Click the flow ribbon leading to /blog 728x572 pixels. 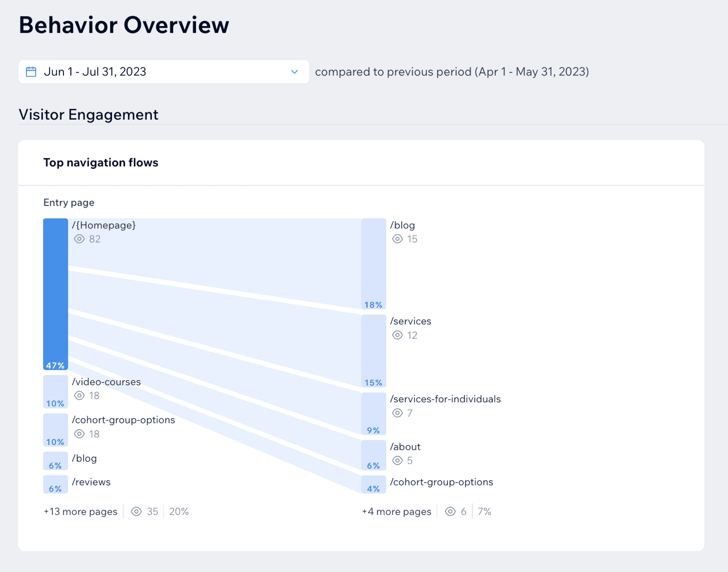(213, 249)
